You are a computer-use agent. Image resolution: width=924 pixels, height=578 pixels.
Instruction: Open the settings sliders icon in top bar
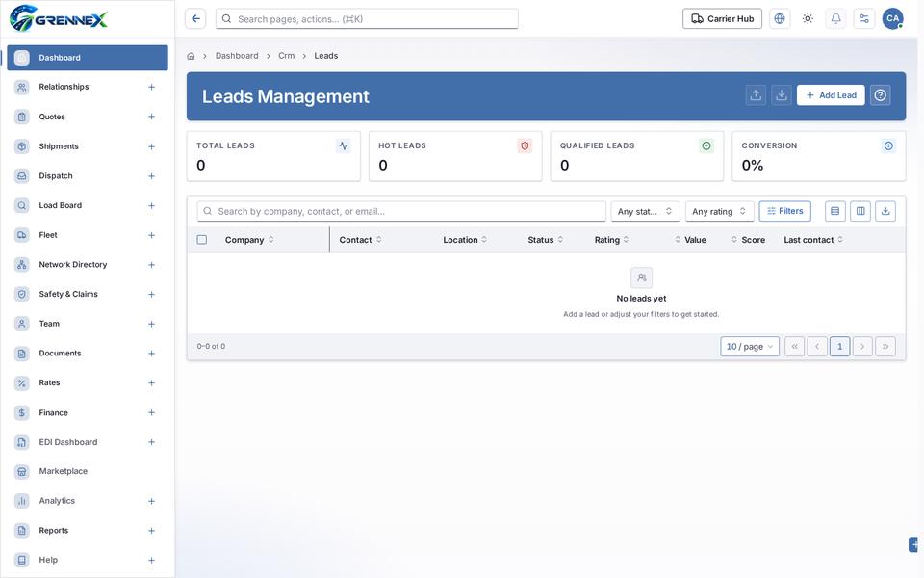(864, 19)
